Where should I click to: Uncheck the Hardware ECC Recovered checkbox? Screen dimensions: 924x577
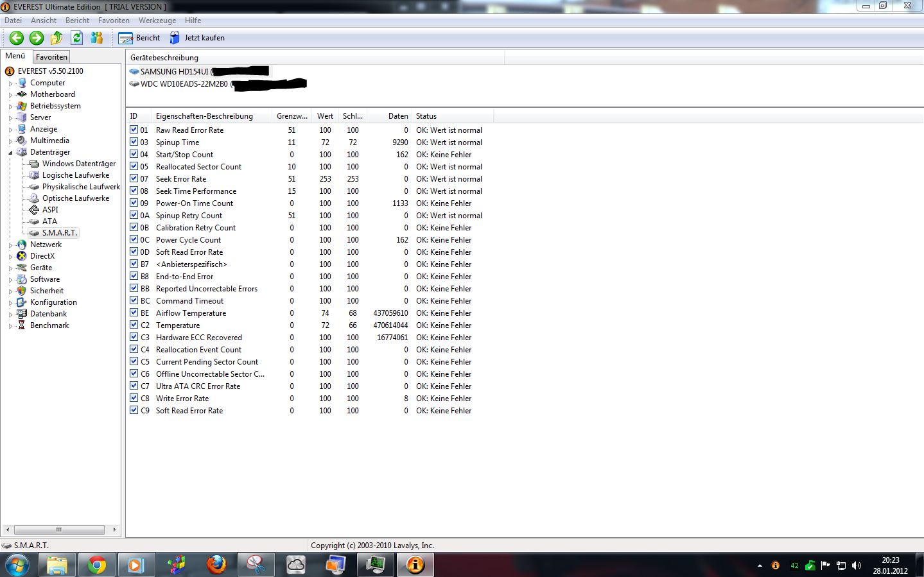tap(134, 337)
